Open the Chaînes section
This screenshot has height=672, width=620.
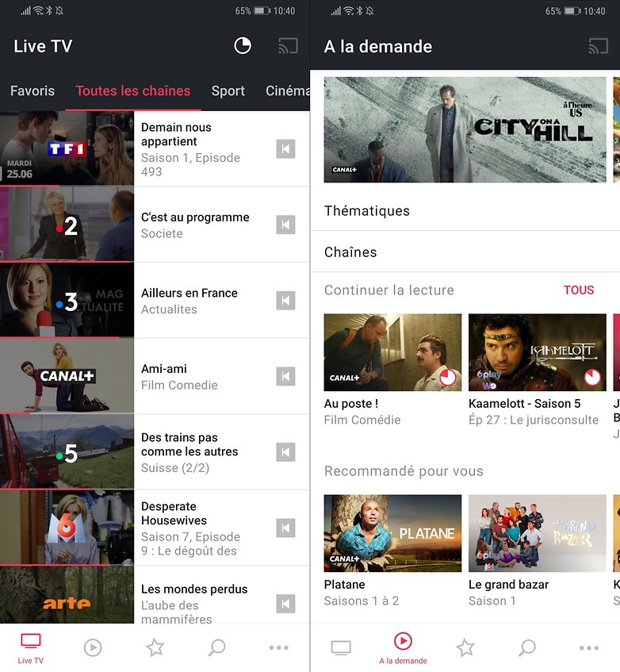[465, 252]
